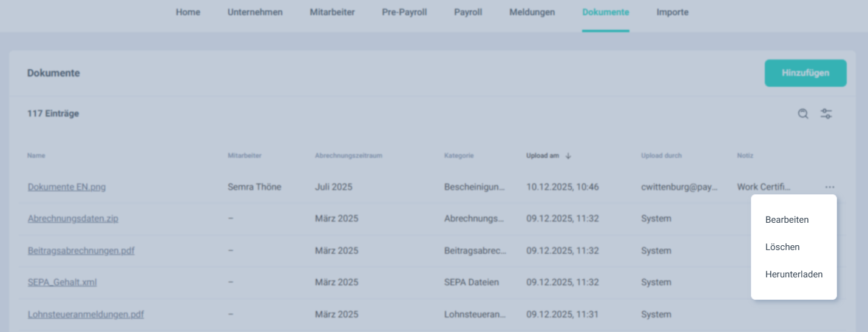Screen dimensions: 868x332
Task: Sort by the Name column header
Action: [x=36, y=156]
